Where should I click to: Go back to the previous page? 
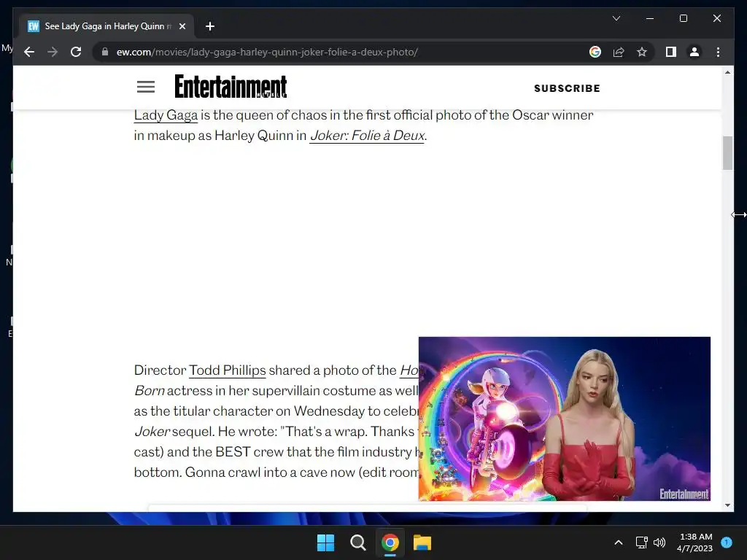point(29,52)
